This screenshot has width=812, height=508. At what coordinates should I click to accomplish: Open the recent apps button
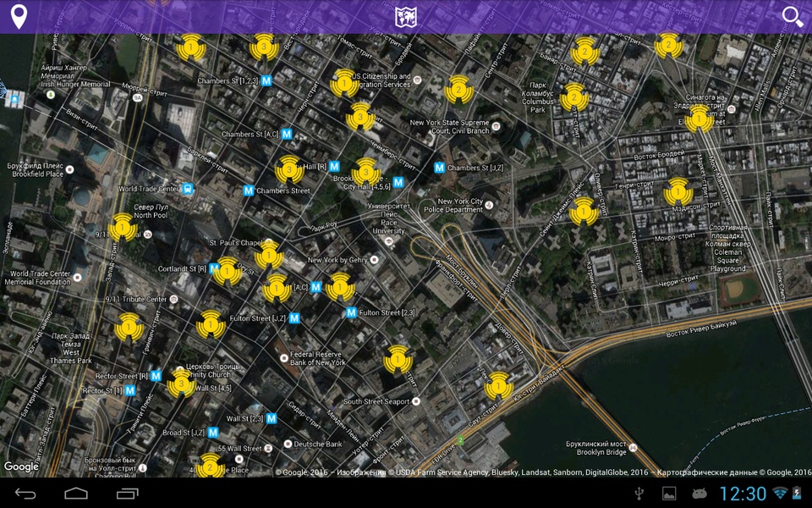click(x=127, y=493)
